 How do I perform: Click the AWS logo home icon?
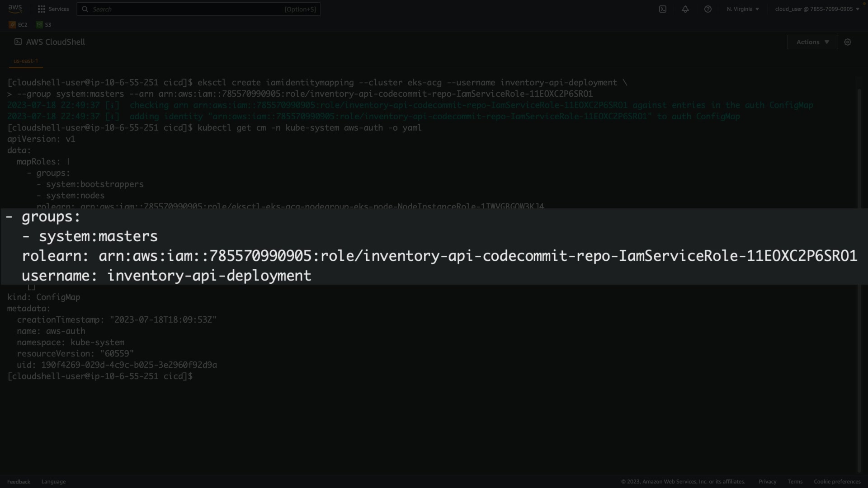tap(15, 9)
